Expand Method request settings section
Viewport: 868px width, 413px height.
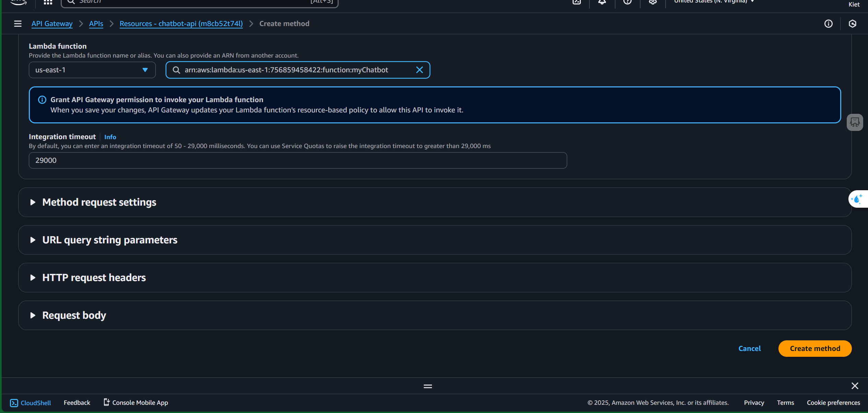[x=99, y=202]
